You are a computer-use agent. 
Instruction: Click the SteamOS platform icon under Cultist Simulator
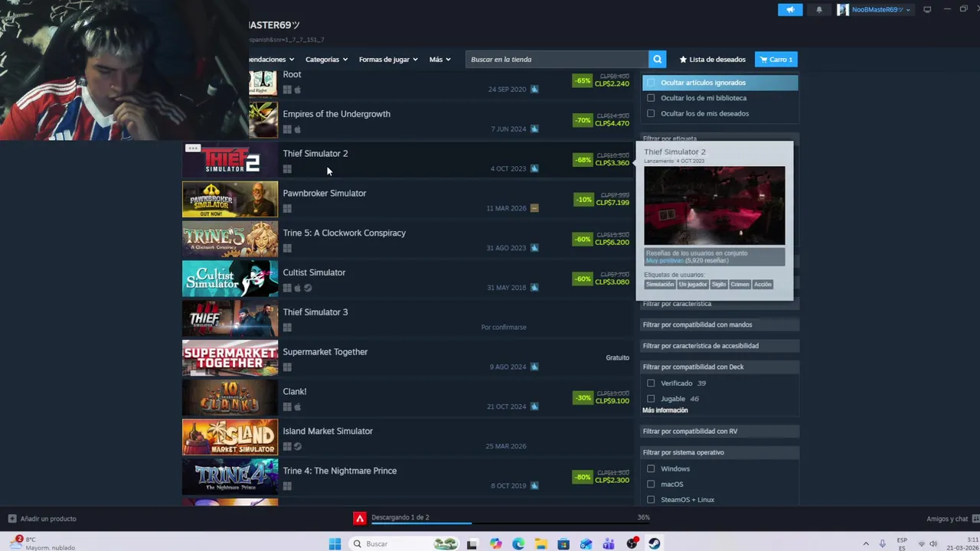click(308, 288)
